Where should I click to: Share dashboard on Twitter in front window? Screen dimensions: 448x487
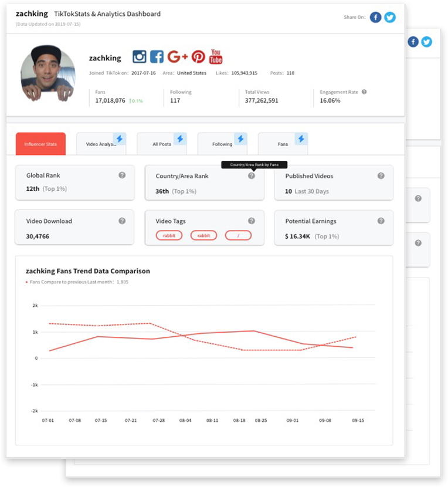(389, 17)
